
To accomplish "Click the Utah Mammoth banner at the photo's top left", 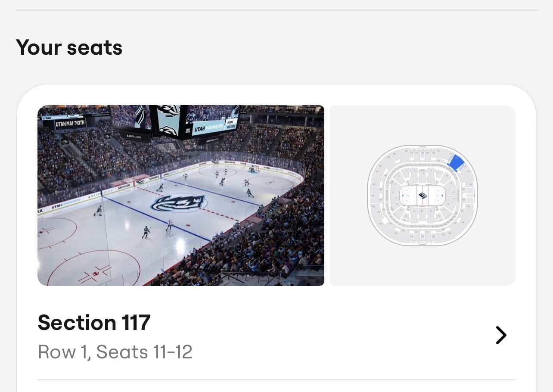I will coord(70,124).
